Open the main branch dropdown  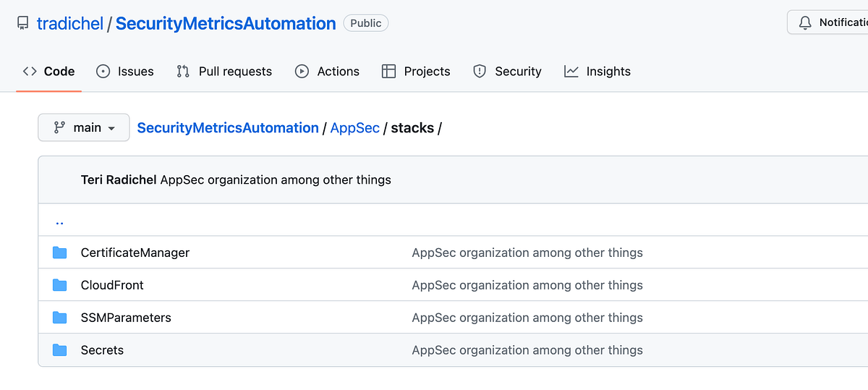[84, 127]
